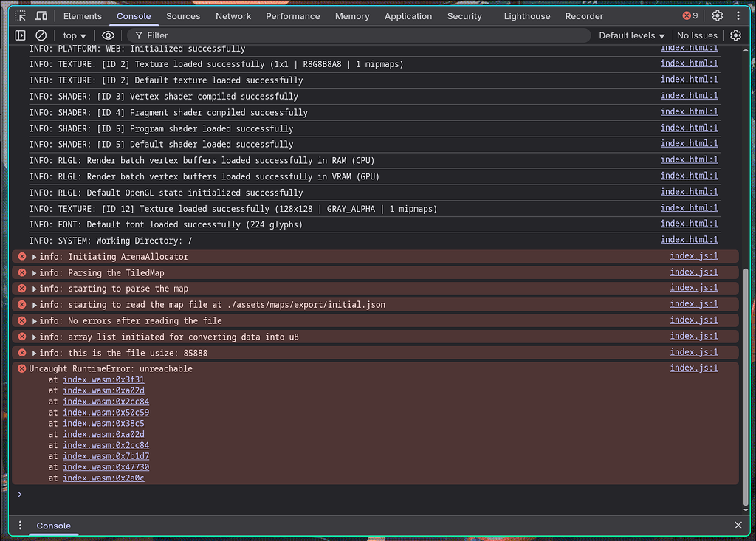Click the badge showing 9 errors
Viewport: 756px width, 541px height.
[690, 15]
